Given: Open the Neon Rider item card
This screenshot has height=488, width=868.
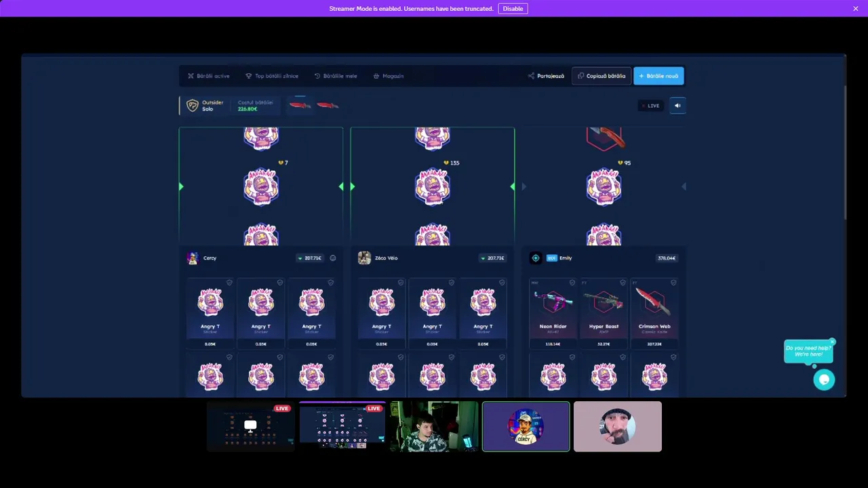Looking at the screenshot, I should click(553, 314).
